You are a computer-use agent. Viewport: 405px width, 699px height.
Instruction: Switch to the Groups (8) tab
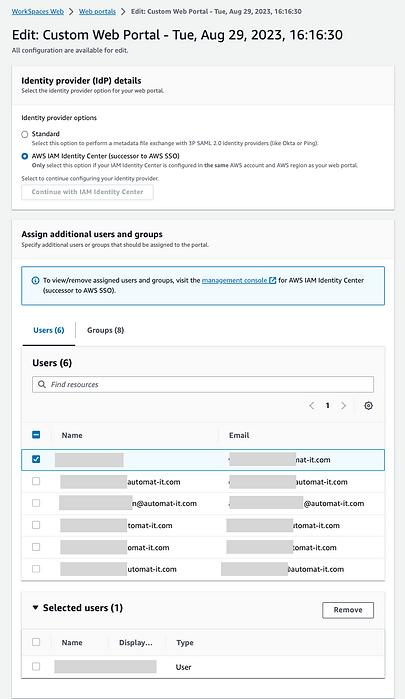click(105, 330)
